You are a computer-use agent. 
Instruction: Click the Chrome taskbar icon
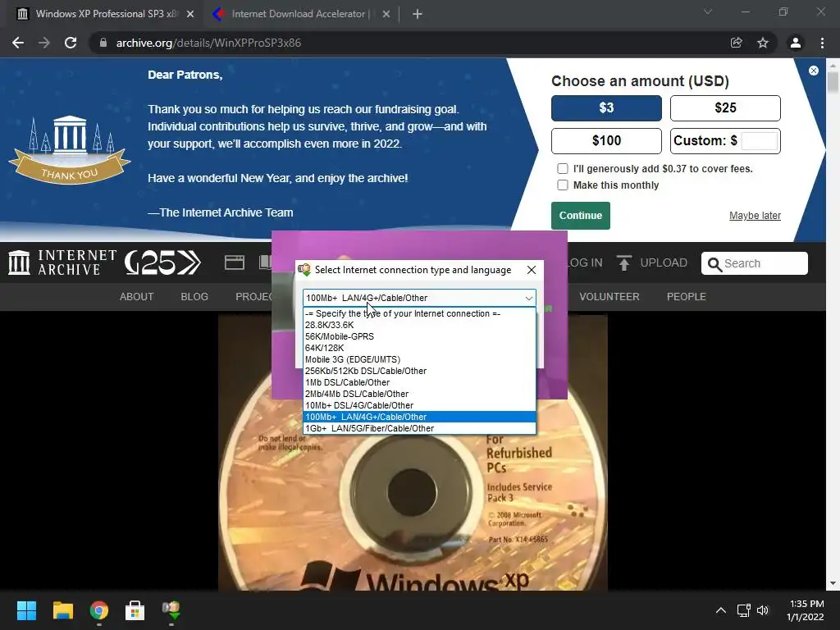click(x=99, y=610)
